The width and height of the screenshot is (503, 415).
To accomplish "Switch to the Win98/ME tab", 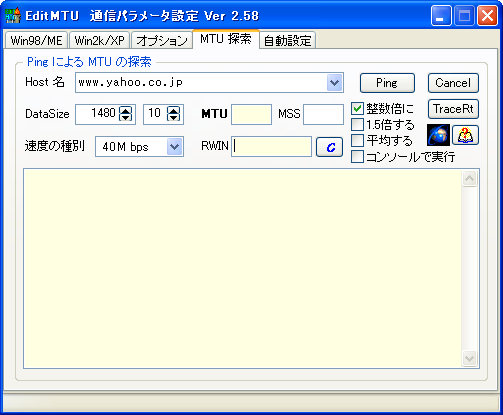I will pos(36,40).
